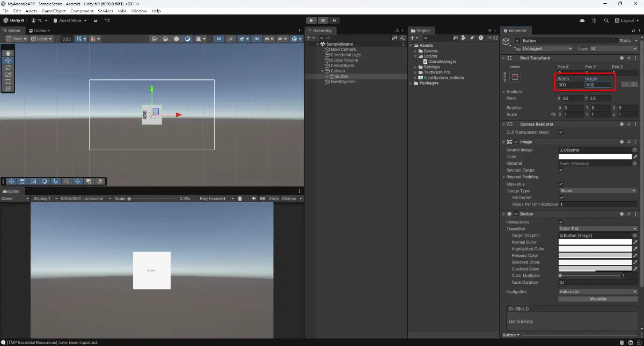Click the Pause button

[323, 20]
